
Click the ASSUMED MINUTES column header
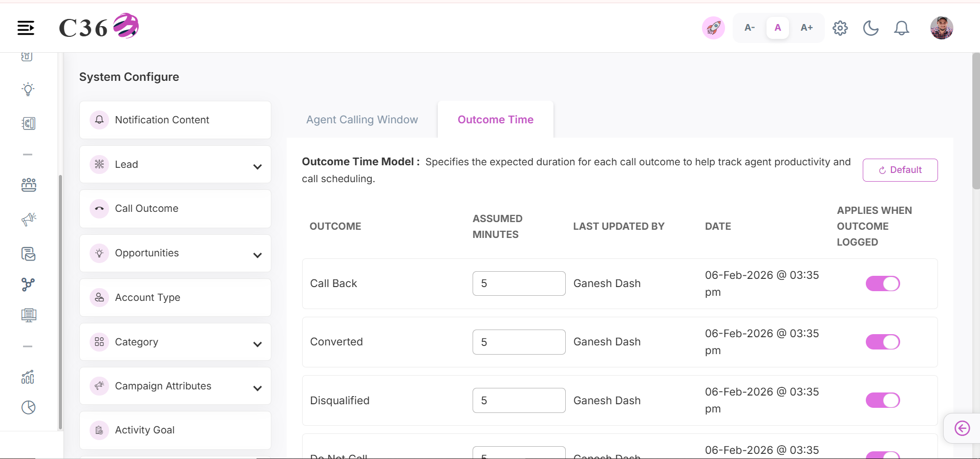coord(498,226)
